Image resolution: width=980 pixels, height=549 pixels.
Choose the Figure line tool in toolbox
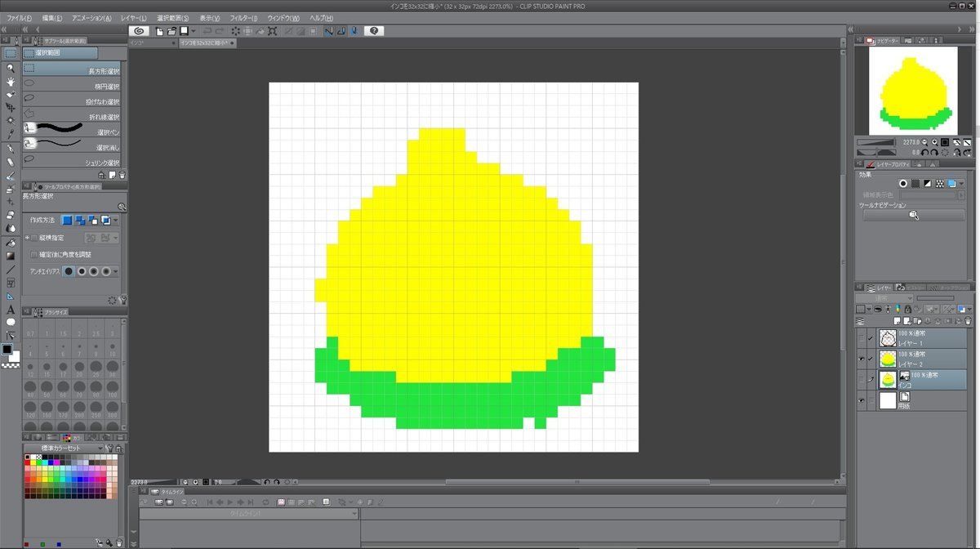(11, 269)
